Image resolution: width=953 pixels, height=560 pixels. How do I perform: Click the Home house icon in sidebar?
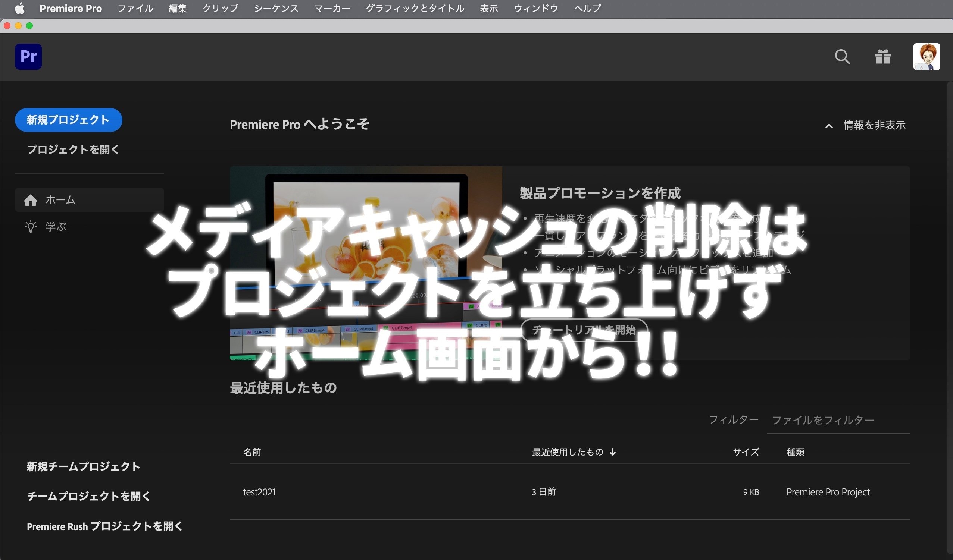[31, 200]
